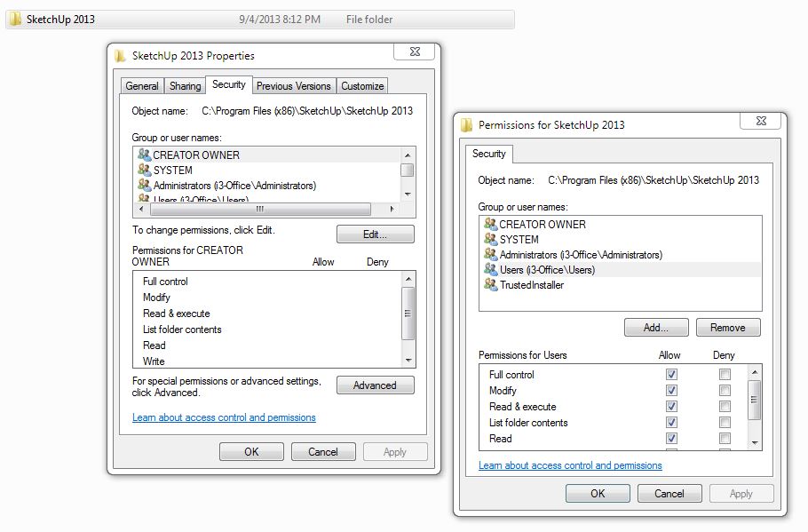
Task: Click the Edit... button to change permissions
Action: point(375,234)
